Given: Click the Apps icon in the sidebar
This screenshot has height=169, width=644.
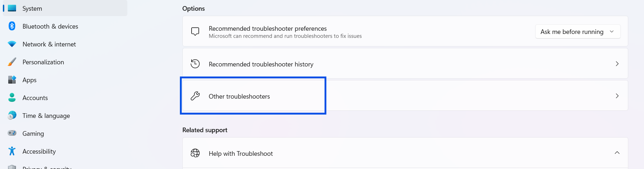Looking at the screenshot, I should [12, 80].
